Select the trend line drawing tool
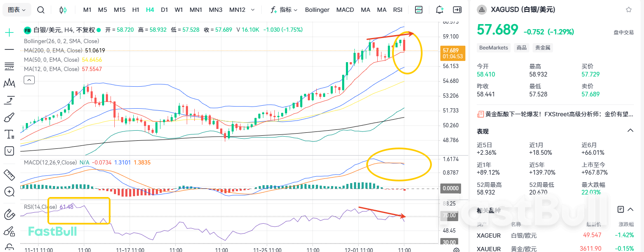644x252 pixels. (x=8, y=49)
